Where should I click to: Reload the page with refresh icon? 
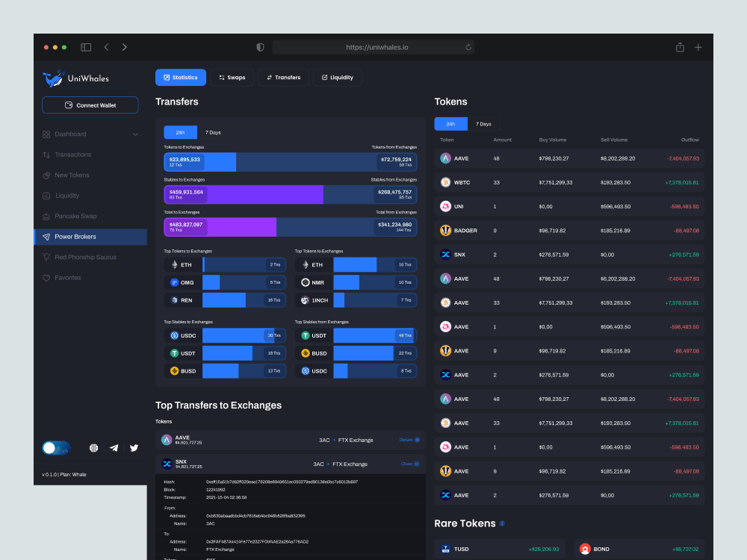(x=468, y=47)
